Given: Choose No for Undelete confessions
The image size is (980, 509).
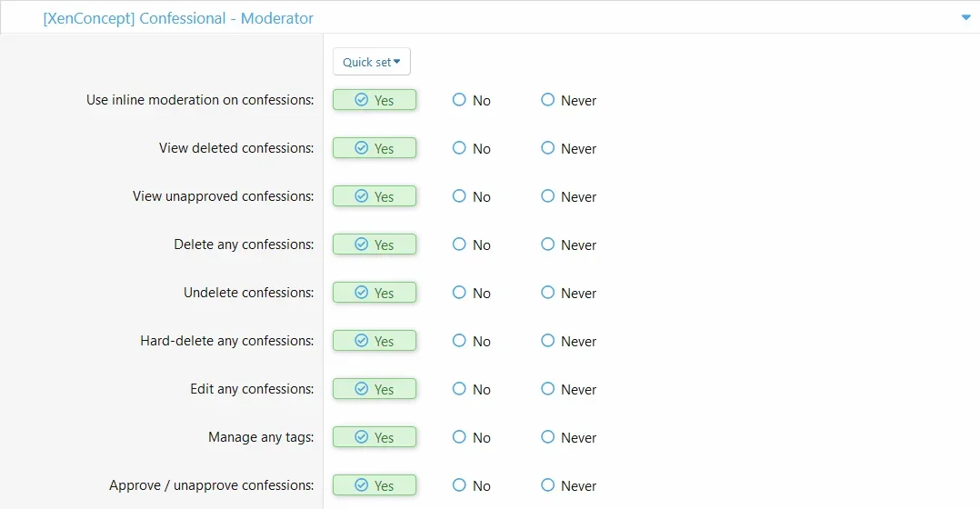Looking at the screenshot, I should pyautogui.click(x=471, y=293).
